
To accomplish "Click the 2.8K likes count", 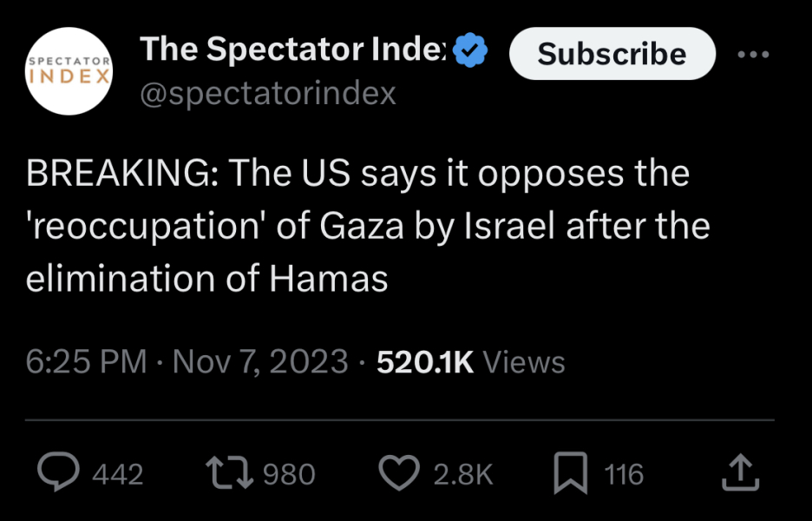I will (x=462, y=472).
